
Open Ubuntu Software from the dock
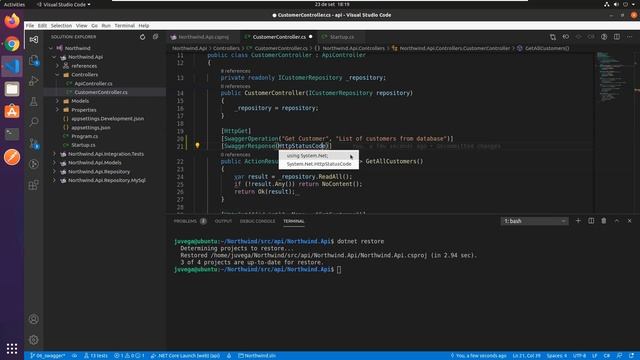pos(12,111)
